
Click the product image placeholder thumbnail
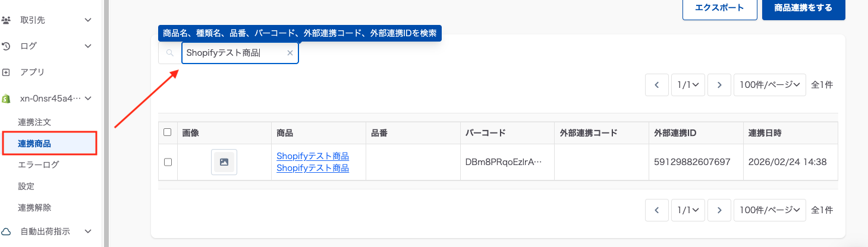pos(224,162)
